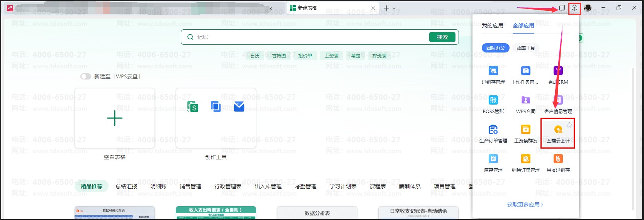Switch to the 明细账 template category
The image size is (644, 220).
tap(158, 186)
